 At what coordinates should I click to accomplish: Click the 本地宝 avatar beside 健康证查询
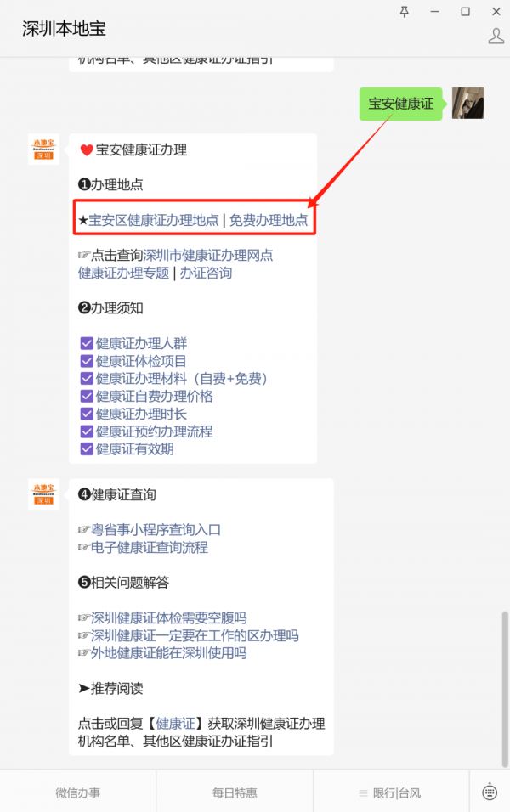coord(43,494)
